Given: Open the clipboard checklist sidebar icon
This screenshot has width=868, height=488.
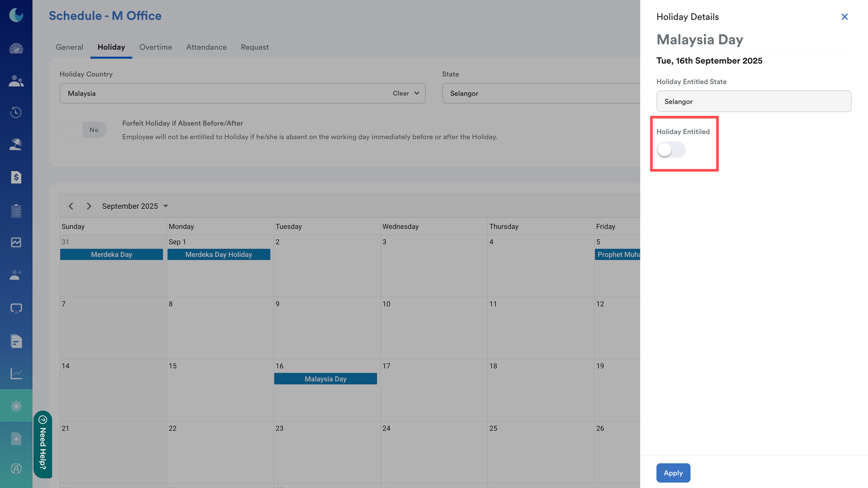Looking at the screenshot, I should click(x=16, y=211).
